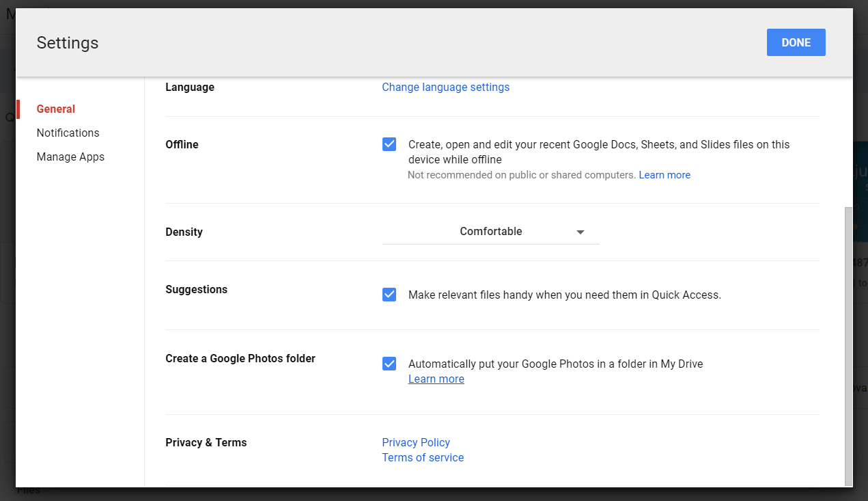This screenshot has width=868, height=501.
Task: Open the Terms of service link
Action: 423,458
